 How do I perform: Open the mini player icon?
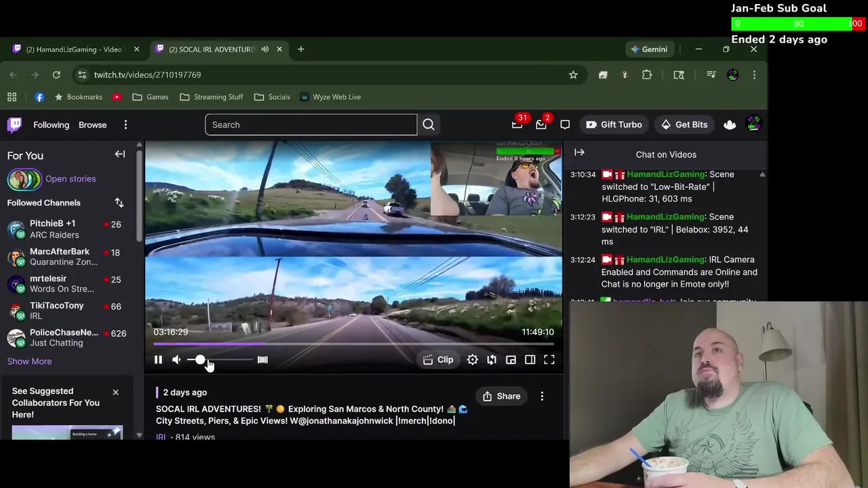pos(511,360)
